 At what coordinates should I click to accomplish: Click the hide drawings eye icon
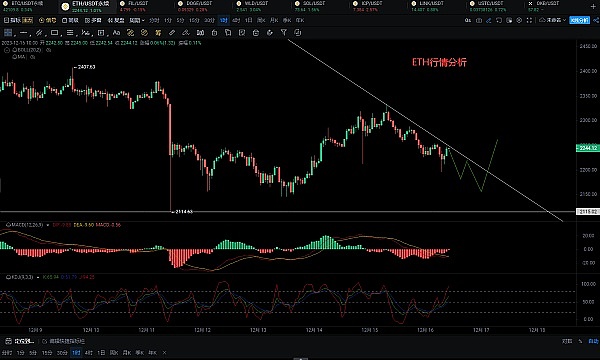point(270,33)
